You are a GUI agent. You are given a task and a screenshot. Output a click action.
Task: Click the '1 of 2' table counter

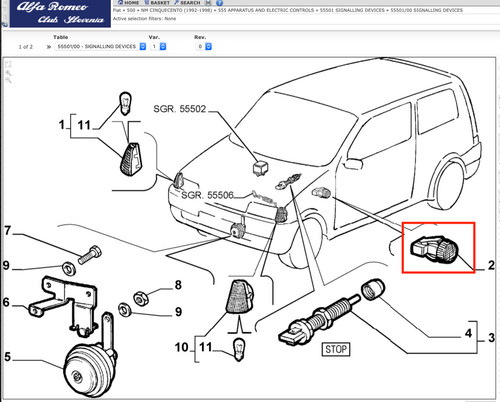point(26,47)
